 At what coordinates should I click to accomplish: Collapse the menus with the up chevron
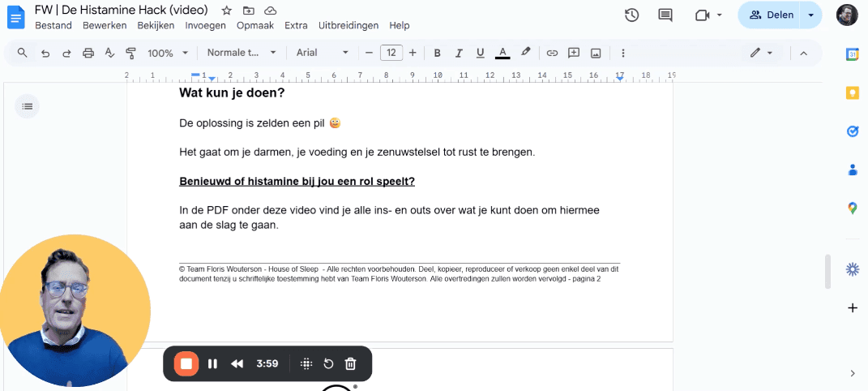point(804,54)
